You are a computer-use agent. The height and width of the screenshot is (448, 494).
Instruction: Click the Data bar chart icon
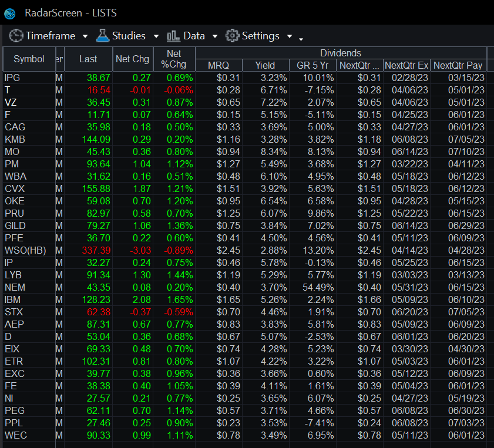pyautogui.click(x=174, y=36)
